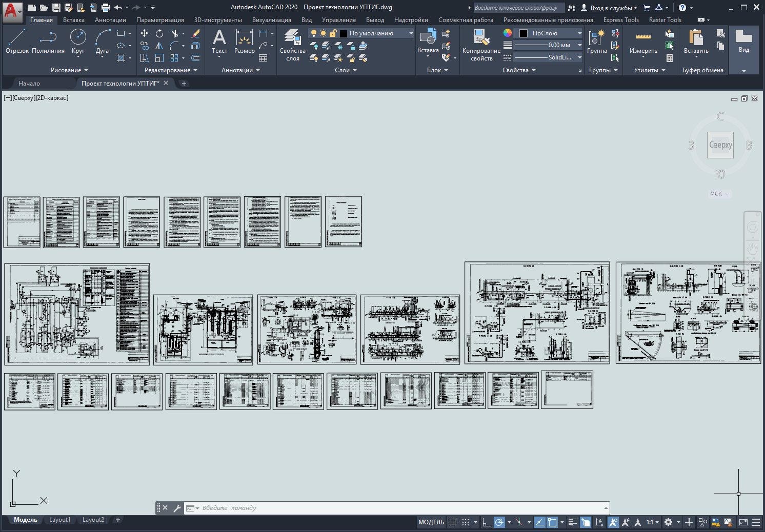Expand the Редактирование panel

pos(171,70)
